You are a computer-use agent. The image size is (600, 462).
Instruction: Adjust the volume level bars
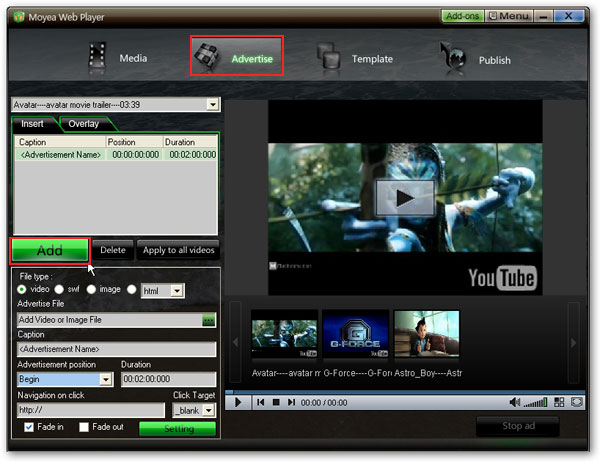[x=535, y=403]
